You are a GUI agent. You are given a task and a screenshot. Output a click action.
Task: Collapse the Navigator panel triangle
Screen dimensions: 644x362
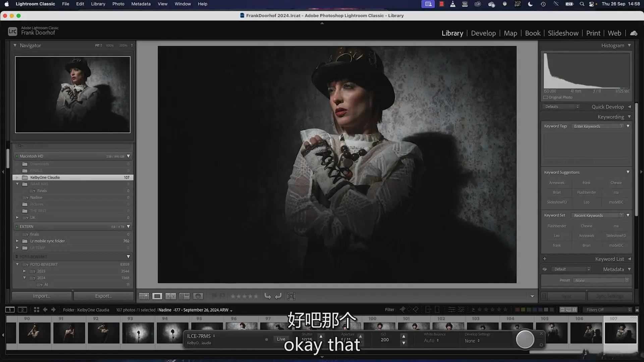(x=15, y=45)
